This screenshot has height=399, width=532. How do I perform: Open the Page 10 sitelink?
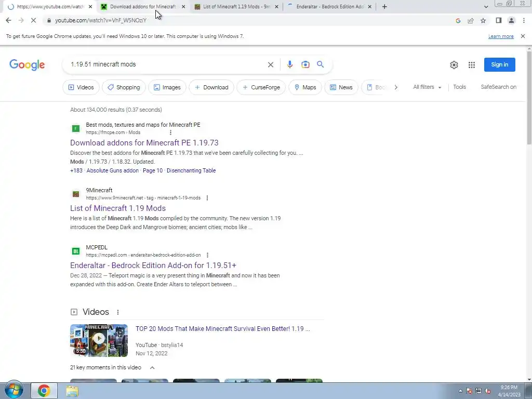tap(153, 170)
